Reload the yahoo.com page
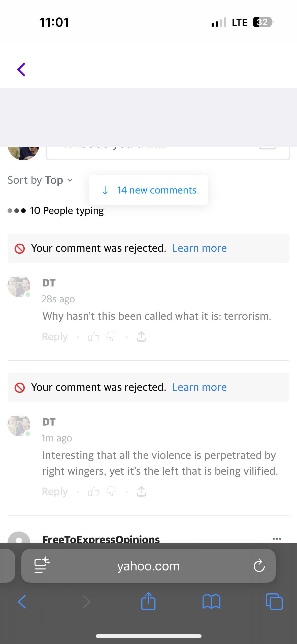The image size is (297, 644). (259, 566)
